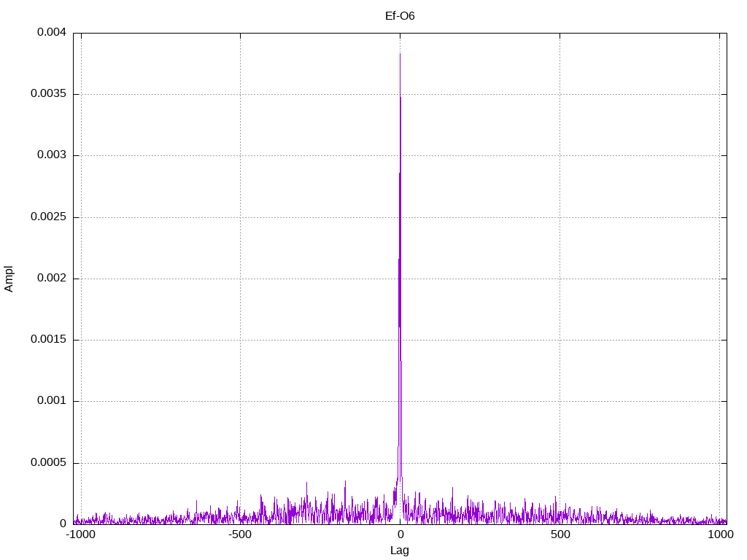Click y-axis tick value 0.0005
The image size is (747, 560).
pyautogui.click(x=49, y=462)
